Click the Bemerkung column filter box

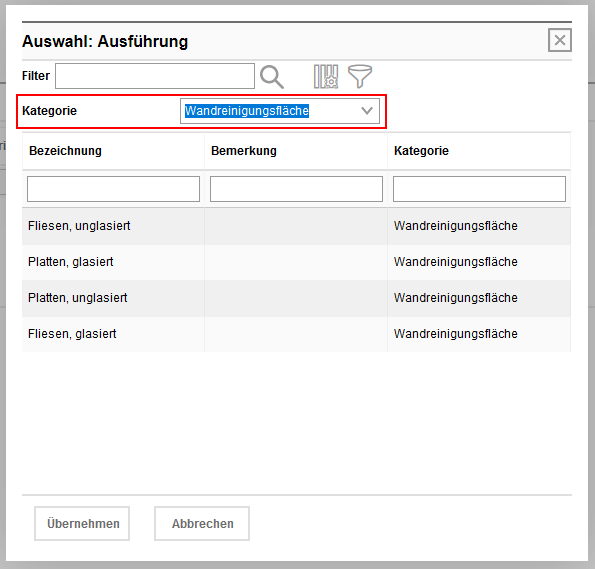(296, 189)
